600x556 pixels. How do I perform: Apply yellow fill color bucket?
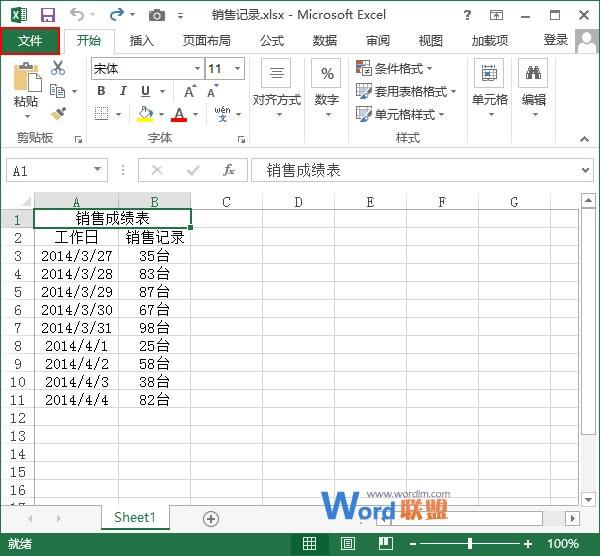coord(145,114)
